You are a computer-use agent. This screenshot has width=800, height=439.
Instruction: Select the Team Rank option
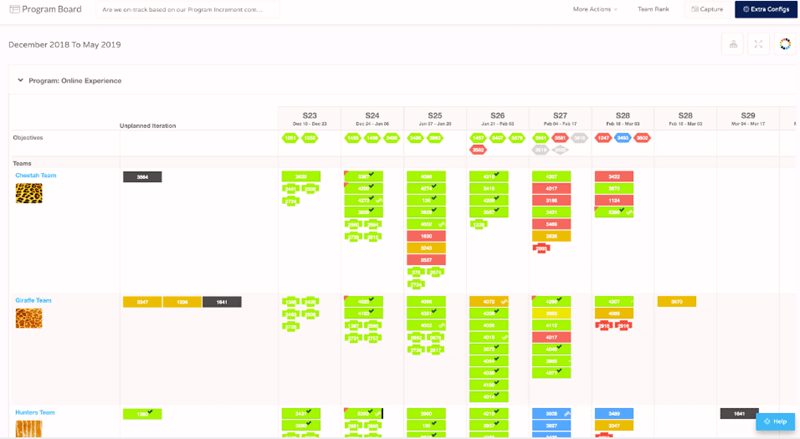653,9
